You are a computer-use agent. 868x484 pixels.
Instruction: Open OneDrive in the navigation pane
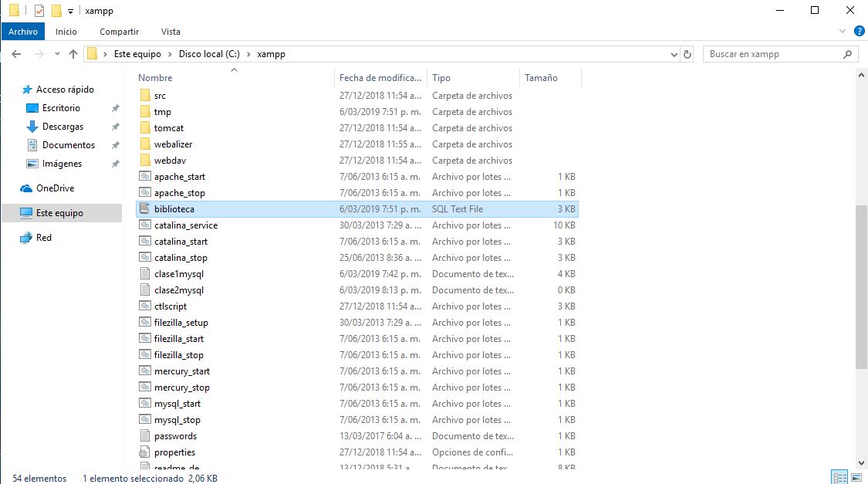(55, 188)
